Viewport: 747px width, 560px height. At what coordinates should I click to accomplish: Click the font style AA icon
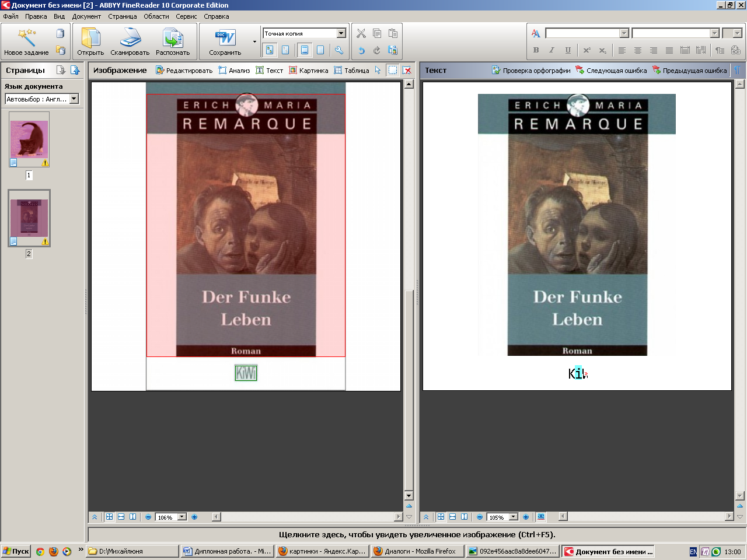pos(536,33)
